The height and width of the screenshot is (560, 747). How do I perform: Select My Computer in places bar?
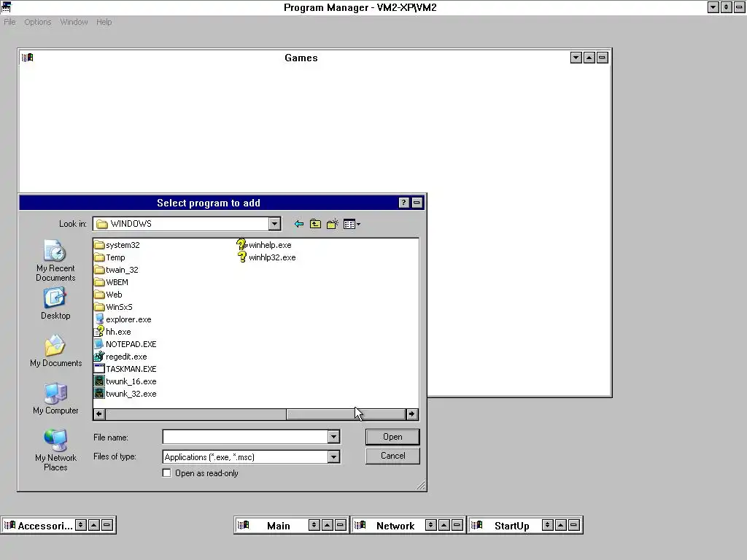click(x=55, y=399)
